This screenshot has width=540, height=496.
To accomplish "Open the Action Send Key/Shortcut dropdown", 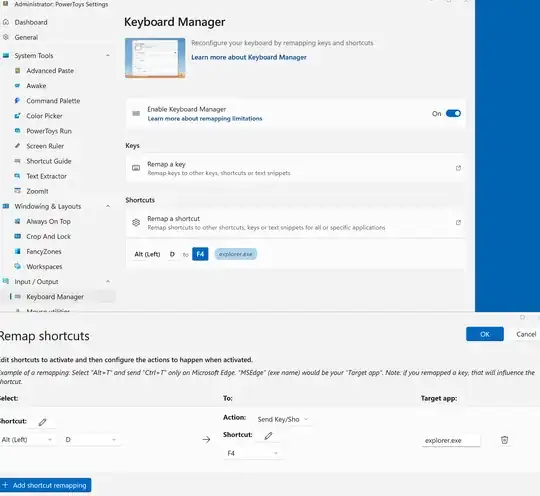I will [x=283, y=419].
